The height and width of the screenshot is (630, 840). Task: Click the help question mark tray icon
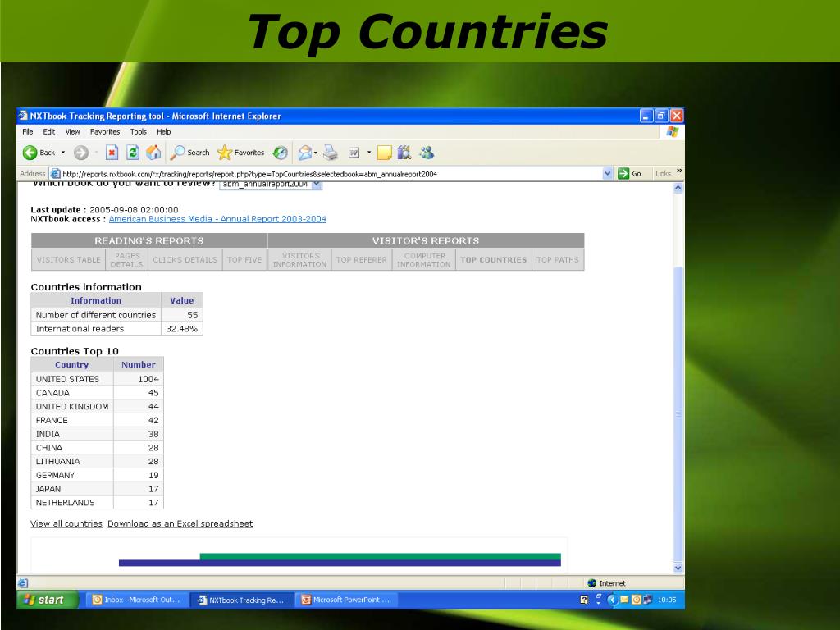point(584,600)
